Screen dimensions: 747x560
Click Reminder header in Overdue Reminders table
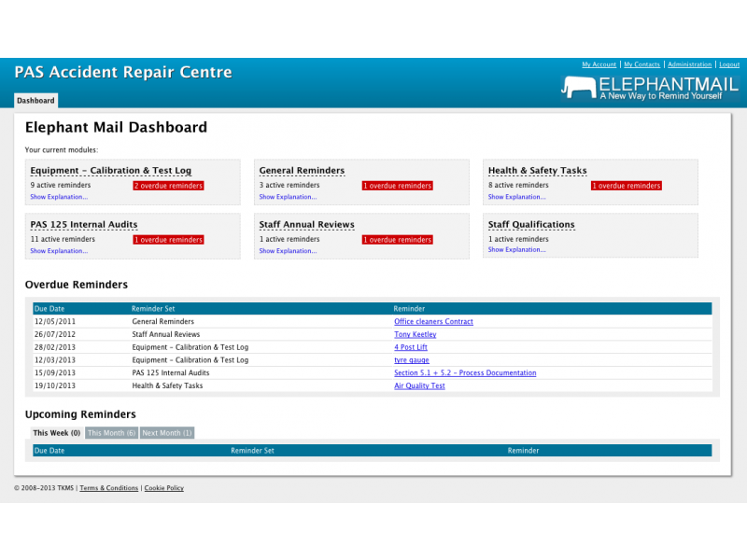(x=409, y=309)
